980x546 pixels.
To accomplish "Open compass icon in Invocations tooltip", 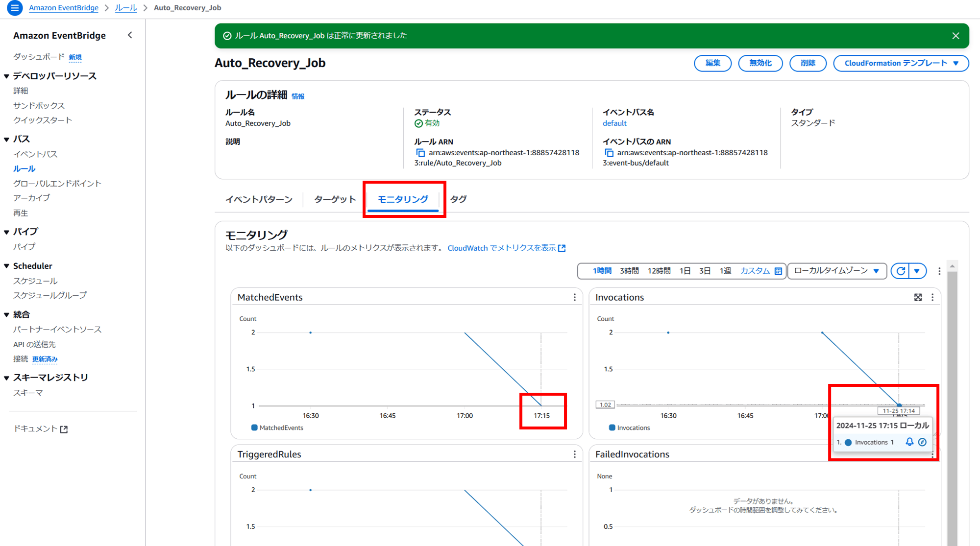I will 922,442.
